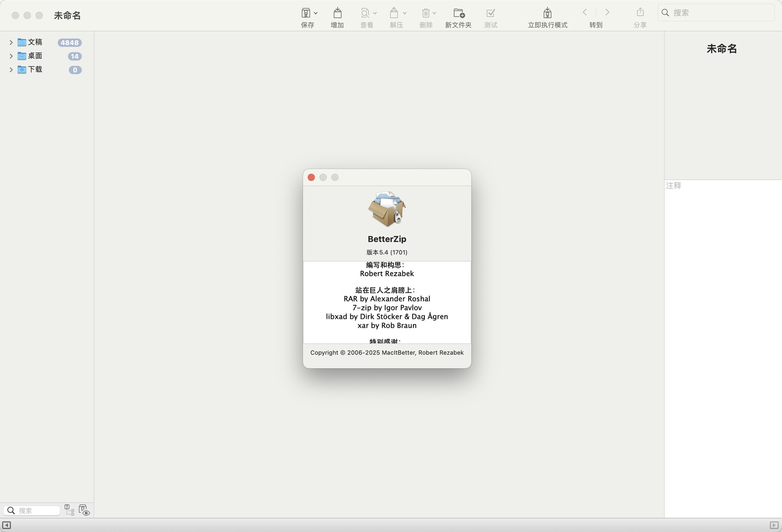Click the 增加 add files icon

(337, 13)
